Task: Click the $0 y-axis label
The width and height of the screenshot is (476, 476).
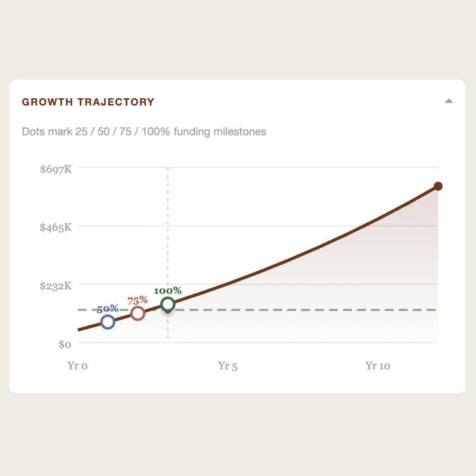Action: 64,345
